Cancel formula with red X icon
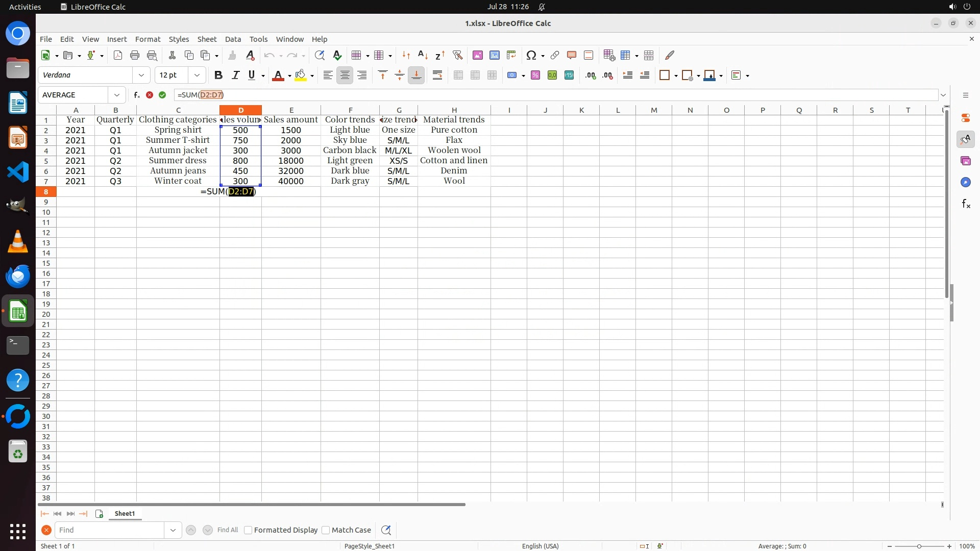This screenshot has width=980, height=551. [150, 95]
